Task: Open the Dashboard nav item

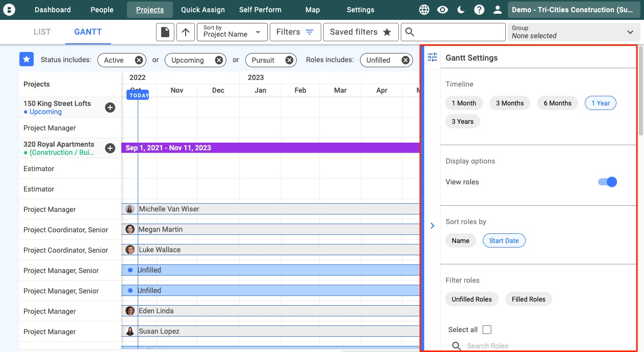Action: coord(53,10)
